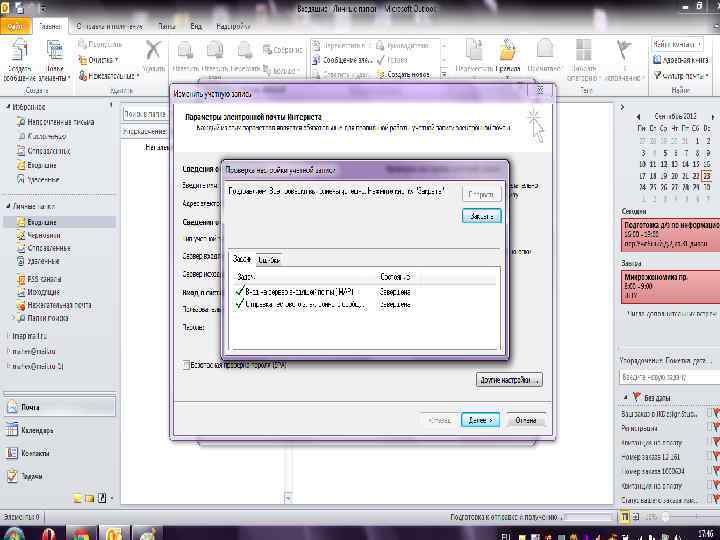Viewport: 720px width, 540px height.
Task: Click the Chrome icon in taskbar
Action: point(82,534)
